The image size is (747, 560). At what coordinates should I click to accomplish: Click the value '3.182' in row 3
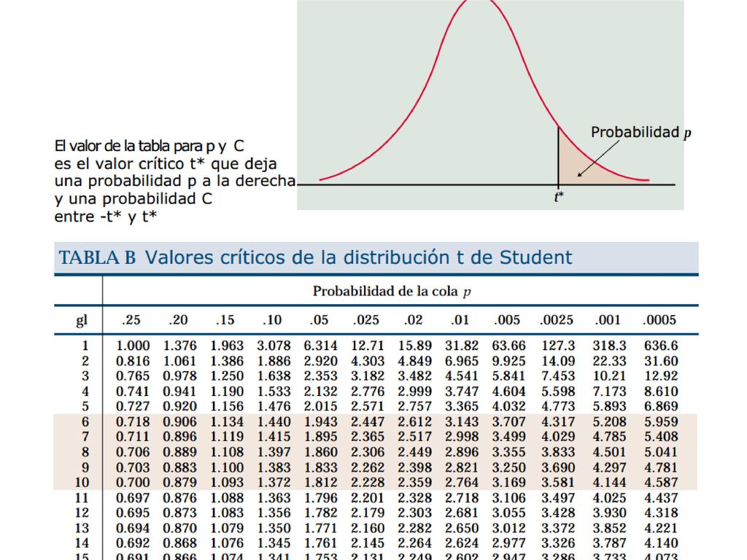click(368, 376)
